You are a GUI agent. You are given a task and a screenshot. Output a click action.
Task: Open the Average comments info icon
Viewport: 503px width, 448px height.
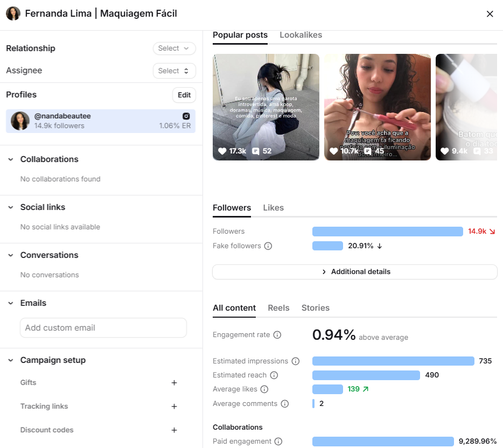click(x=285, y=404)
